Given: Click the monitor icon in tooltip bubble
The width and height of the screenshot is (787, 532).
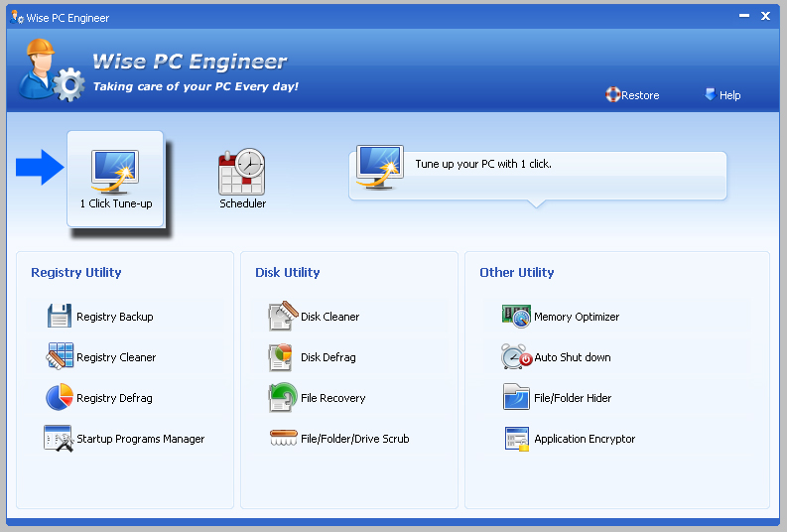Looking at the screenshot, I should coord(380,168).
